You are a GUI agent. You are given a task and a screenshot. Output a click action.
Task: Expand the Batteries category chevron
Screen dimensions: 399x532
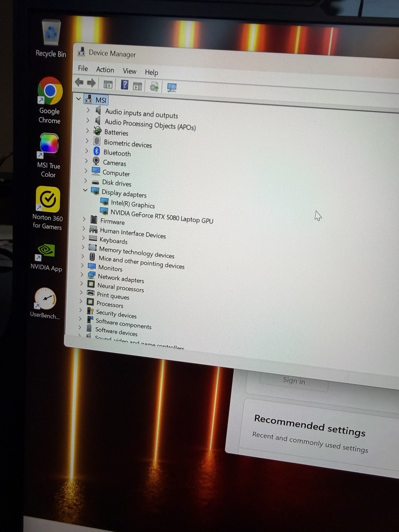tap(87, 130)
